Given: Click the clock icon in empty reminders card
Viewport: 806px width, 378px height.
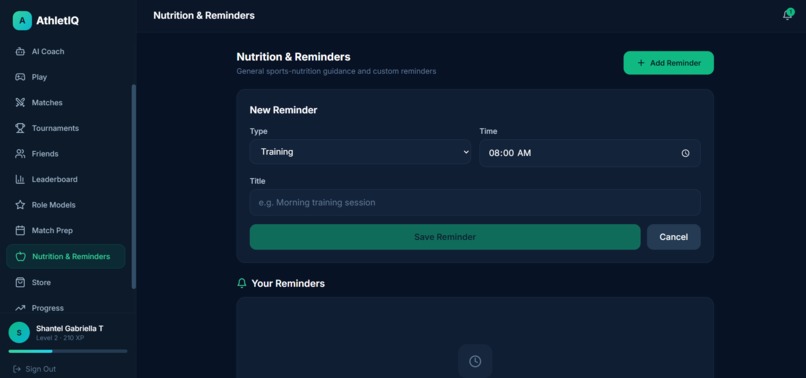Looking at the screenshot, I should [475, 361].
